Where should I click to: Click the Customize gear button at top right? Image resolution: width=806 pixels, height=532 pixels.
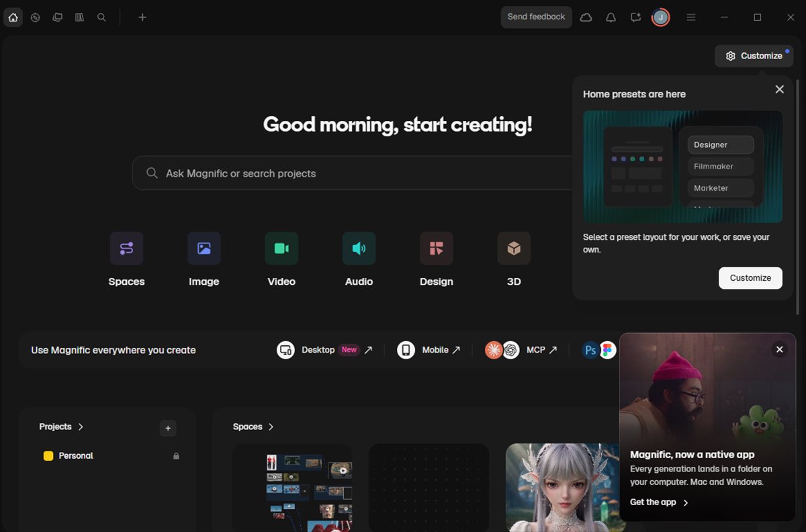tap(754, 56)
